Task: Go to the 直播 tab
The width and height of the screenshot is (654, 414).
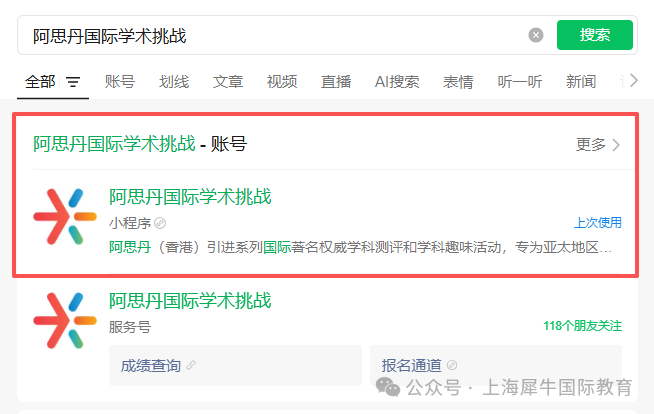Action: coord(336,82)
